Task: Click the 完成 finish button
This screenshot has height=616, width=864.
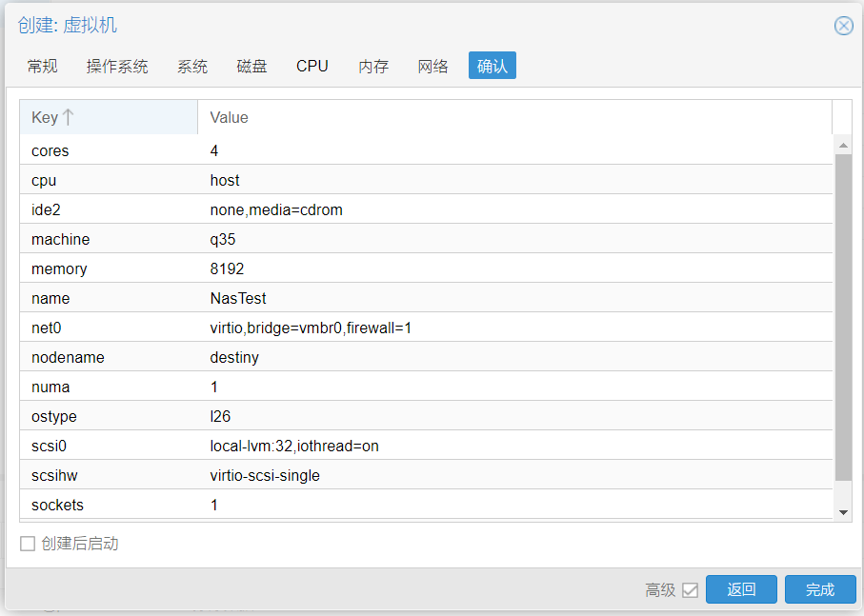Action: [820, 589]
